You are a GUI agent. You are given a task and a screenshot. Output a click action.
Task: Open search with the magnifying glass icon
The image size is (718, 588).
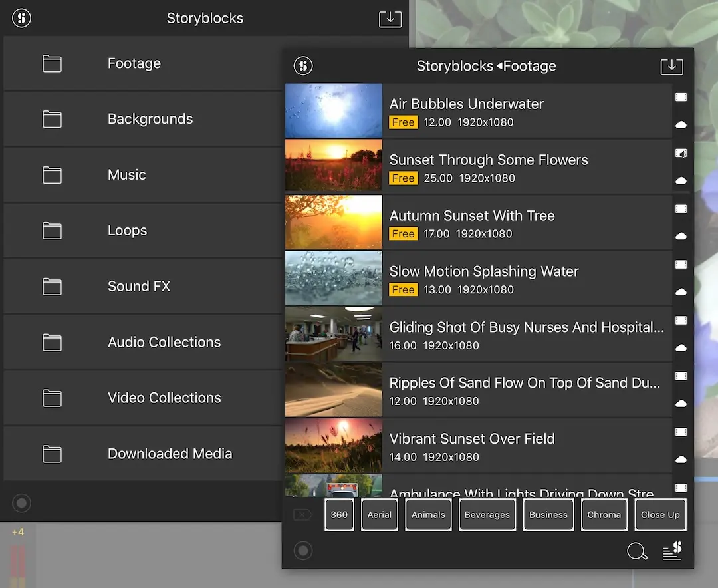[x=637, y=551]
